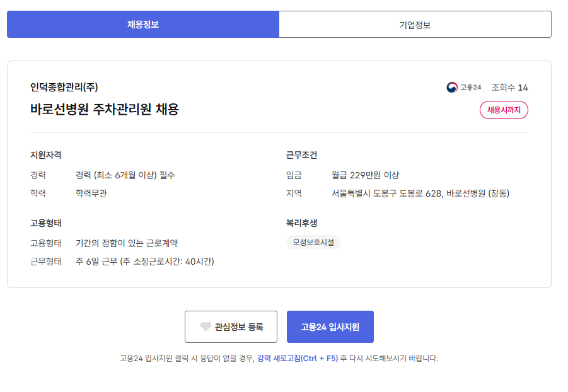Screen dimensions: 568x392
Task: Click the 학력무관 education value
Action: click(x=91, y=193)
